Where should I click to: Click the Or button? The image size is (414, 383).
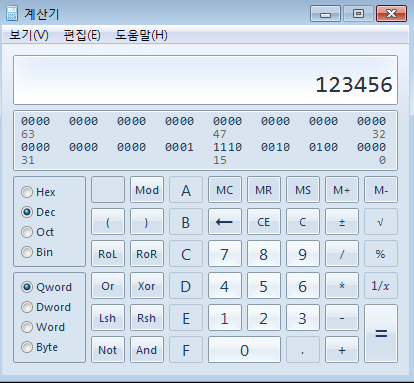click(108, 286)
